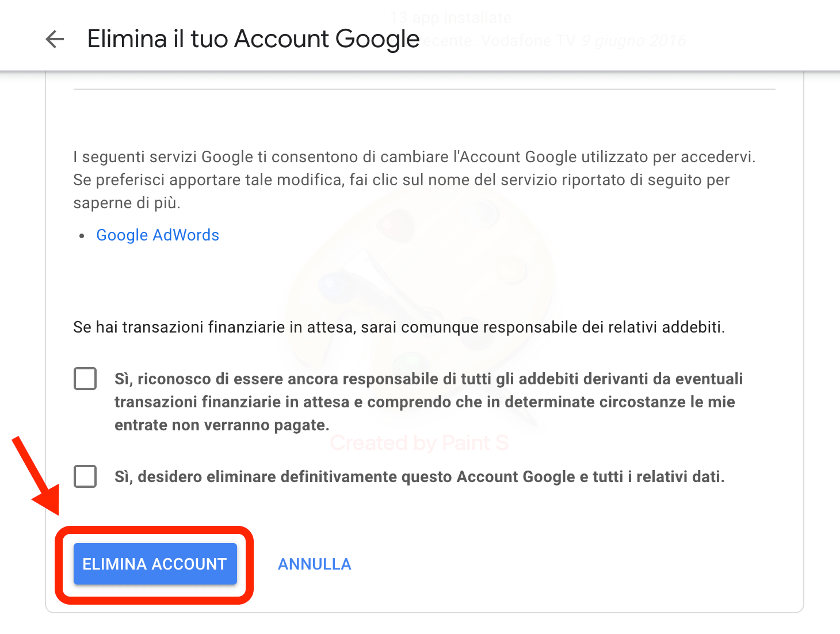Tick the permanently delete Google Account checkbox

(x=85, y=476)
